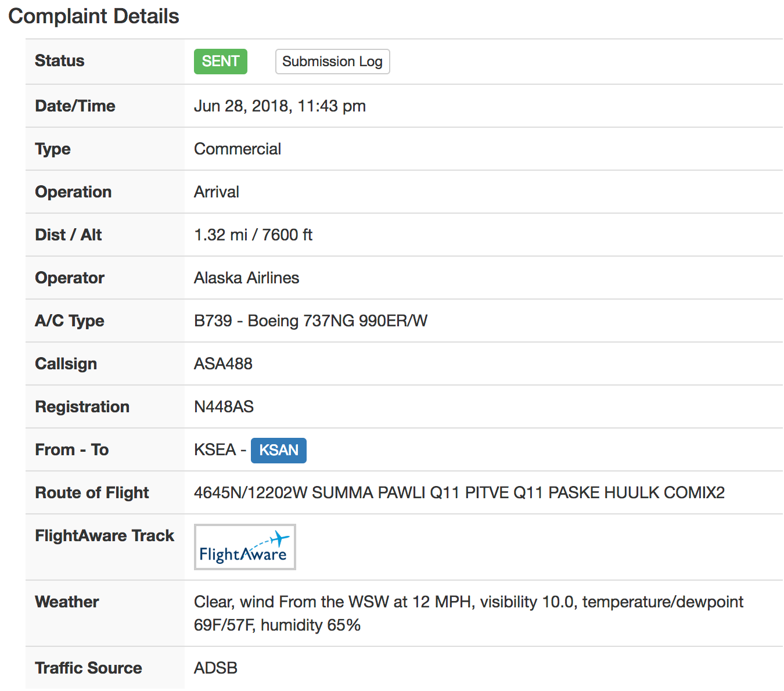Click the route text starting '4645N/12202W SUMMA'
The width and height of the screenshot is (784, 691).
[459, 493]
